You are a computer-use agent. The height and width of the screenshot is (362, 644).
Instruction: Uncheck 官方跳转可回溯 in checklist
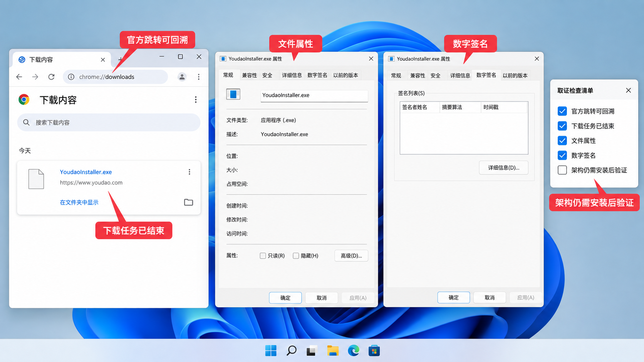click(562, 111)
